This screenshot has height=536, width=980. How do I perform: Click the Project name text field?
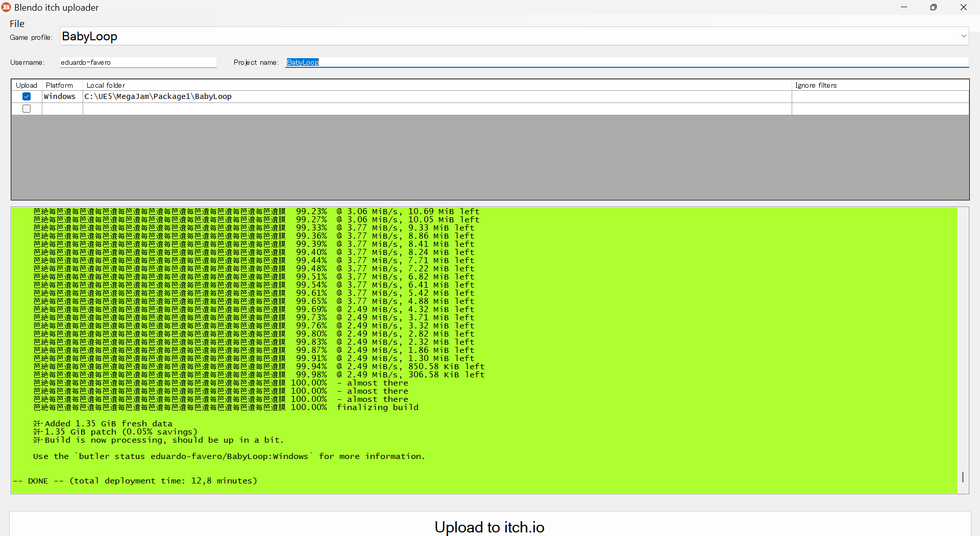tap(627, 62)
